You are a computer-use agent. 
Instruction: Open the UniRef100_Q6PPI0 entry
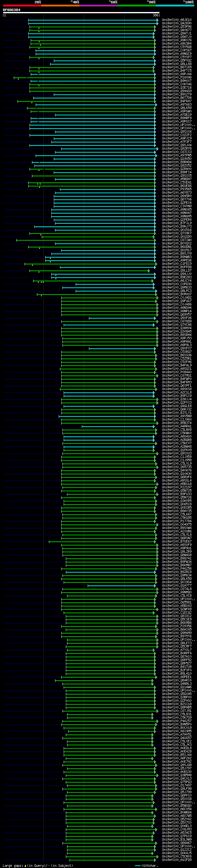coord(177,796)
